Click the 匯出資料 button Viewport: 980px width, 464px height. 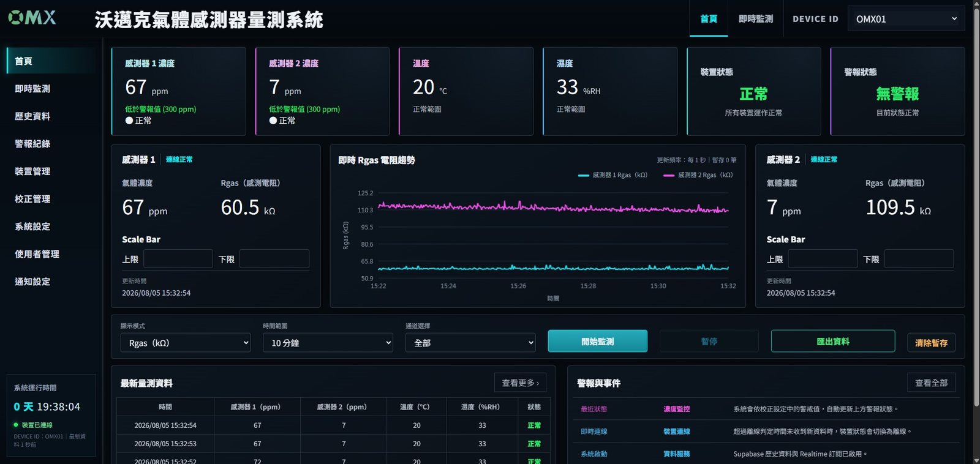pos(833,341)
